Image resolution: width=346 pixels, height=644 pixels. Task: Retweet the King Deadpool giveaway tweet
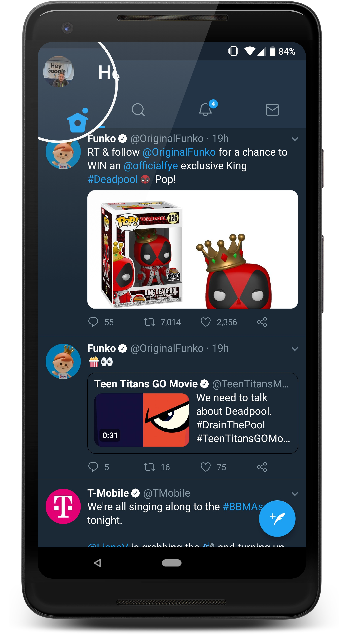149,322
